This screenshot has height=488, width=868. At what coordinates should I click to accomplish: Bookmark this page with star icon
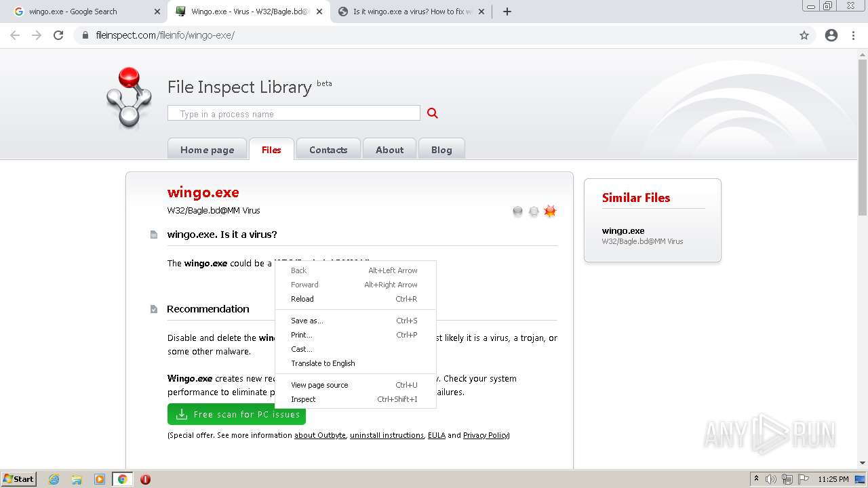[804, 35]
